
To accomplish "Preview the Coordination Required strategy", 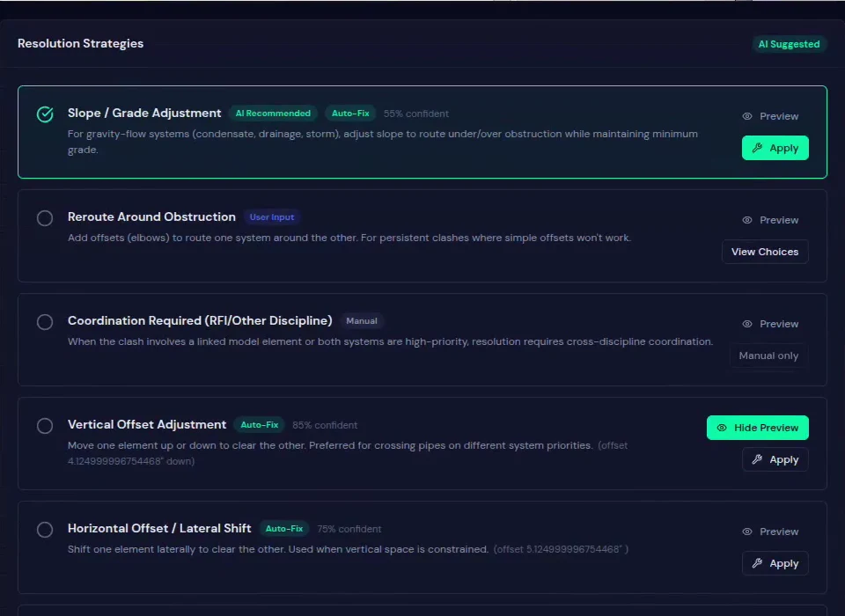I will 770,324.
